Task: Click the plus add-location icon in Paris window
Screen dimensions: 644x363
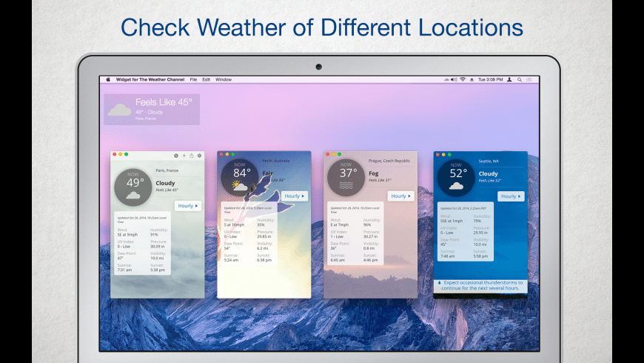Action: 184,156
